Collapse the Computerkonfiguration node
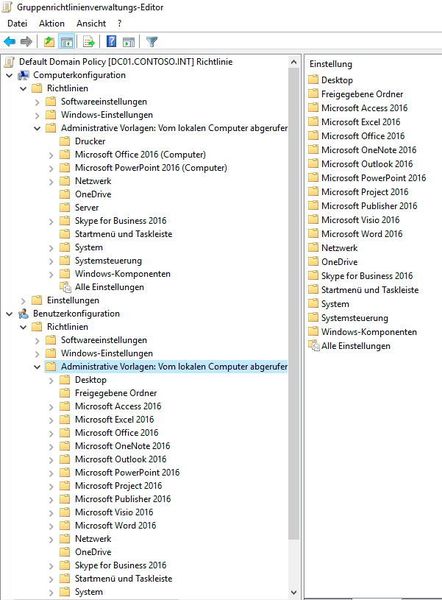The image size is (442, 600). click(9, 75)
